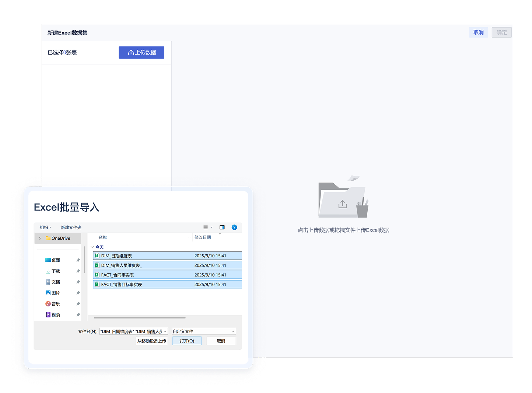532x393 pixels.
Task: Open the help question mark icon
Action: point(234,227)
